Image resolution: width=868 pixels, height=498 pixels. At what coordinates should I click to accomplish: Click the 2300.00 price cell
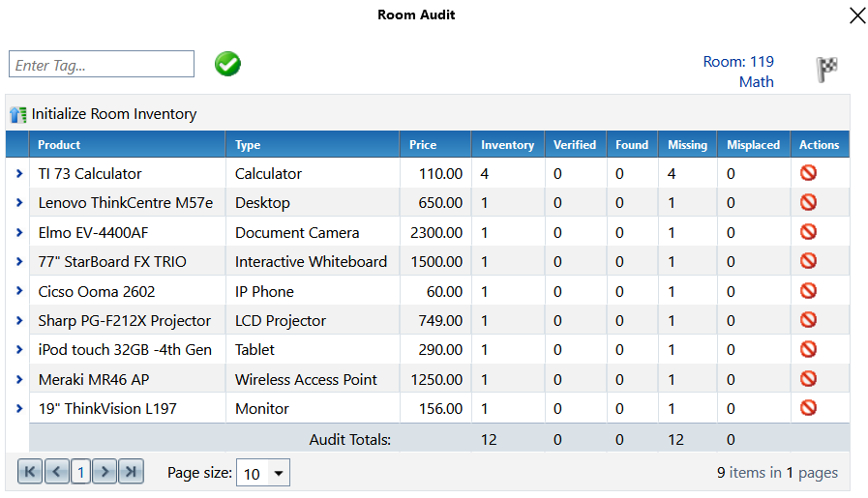[436, 232]
